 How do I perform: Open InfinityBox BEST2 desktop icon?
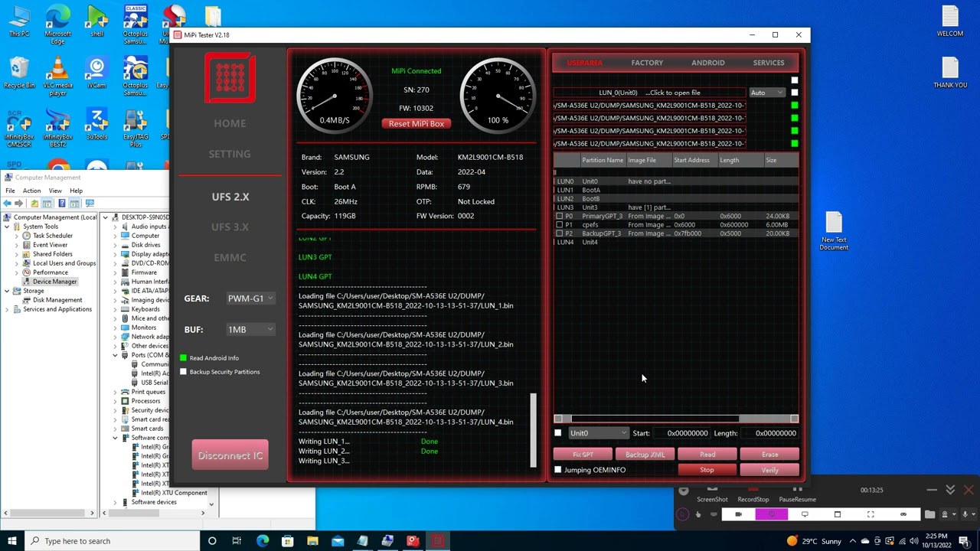click(57, 128)
